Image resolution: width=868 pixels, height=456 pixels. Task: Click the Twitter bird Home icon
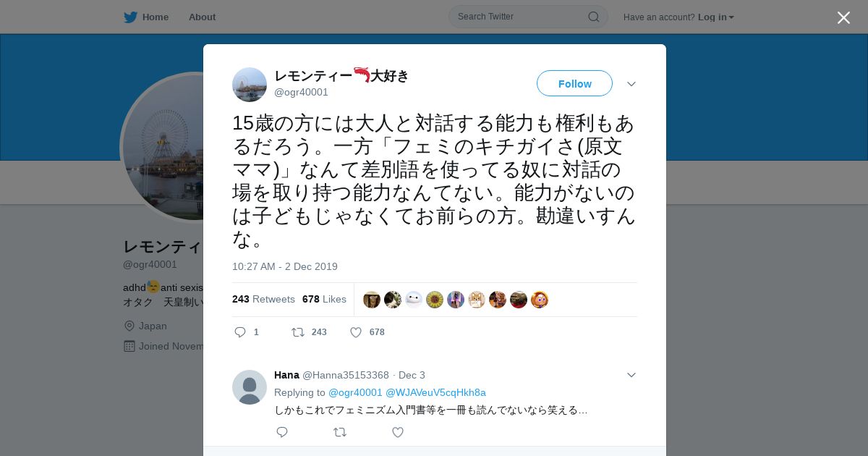click(130, 17)
